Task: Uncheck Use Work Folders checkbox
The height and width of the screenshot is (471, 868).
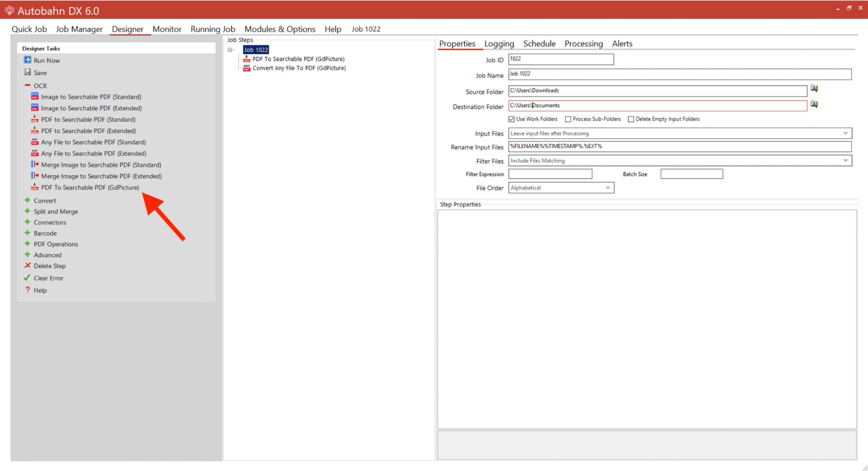Action: (512, 119)
